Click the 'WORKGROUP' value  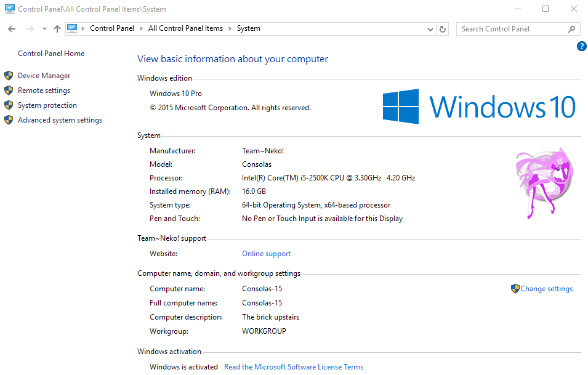tap(264, 331)
